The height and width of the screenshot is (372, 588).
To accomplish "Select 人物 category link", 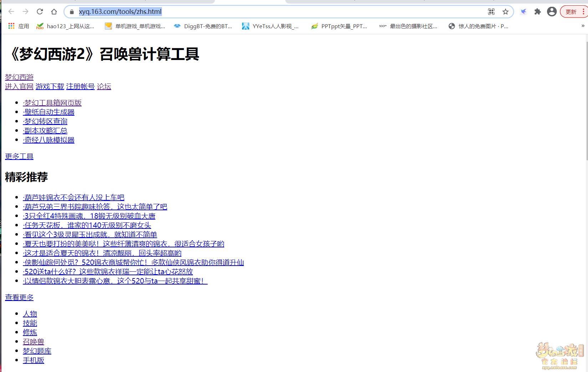I will click(30, 314).
